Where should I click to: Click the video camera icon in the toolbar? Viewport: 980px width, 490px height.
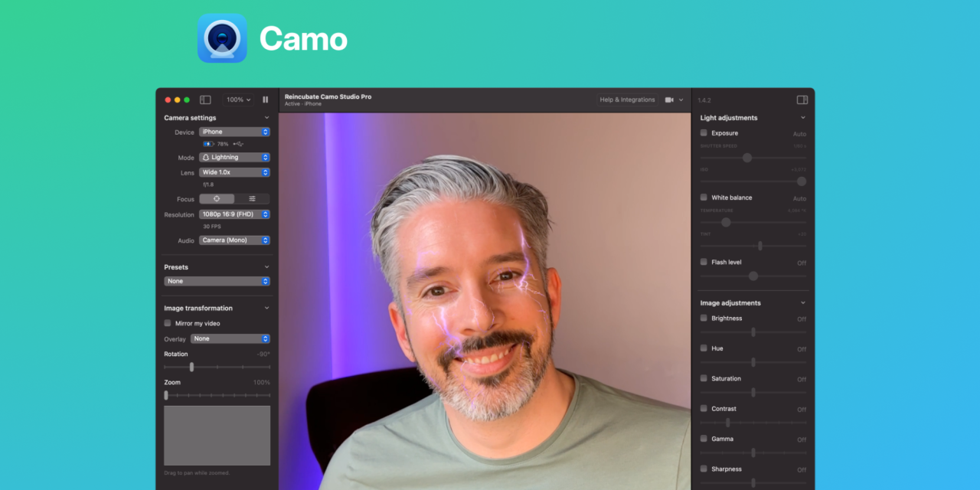(669, 100)
